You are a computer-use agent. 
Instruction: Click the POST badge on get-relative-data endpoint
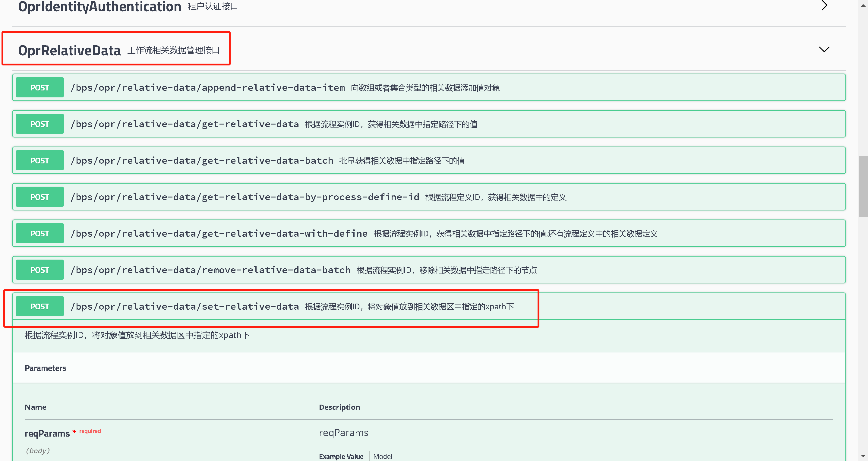pos(39,124)
